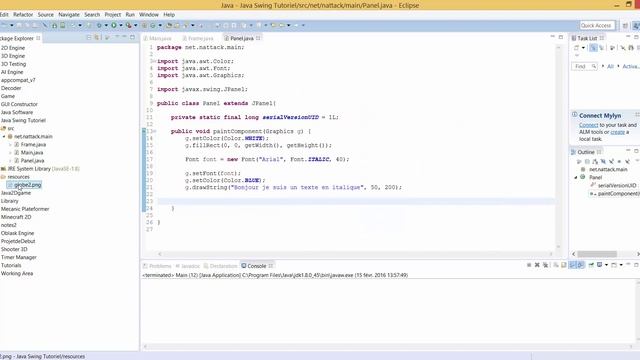Screen dimensions: 640x360
Task: Select the Timer Manager project
Action: click(x=19, y=257)
